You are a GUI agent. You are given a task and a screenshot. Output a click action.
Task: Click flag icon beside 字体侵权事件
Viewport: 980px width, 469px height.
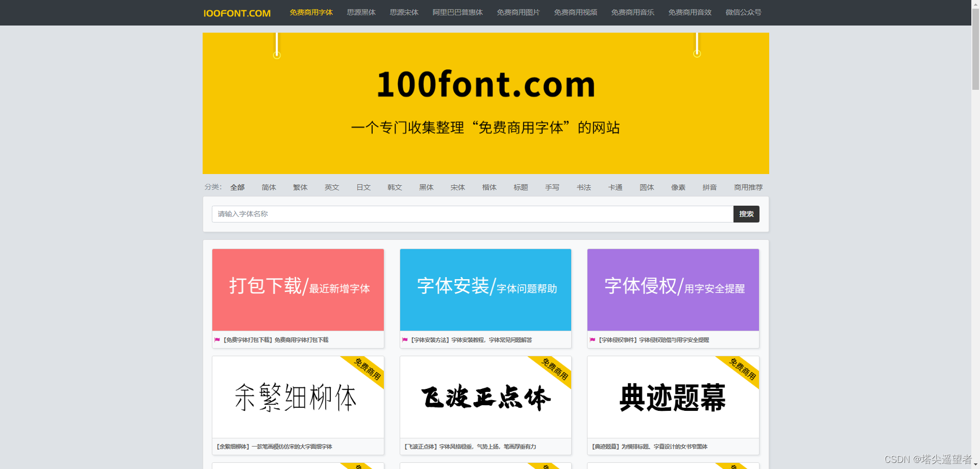[x=593, y=340]
